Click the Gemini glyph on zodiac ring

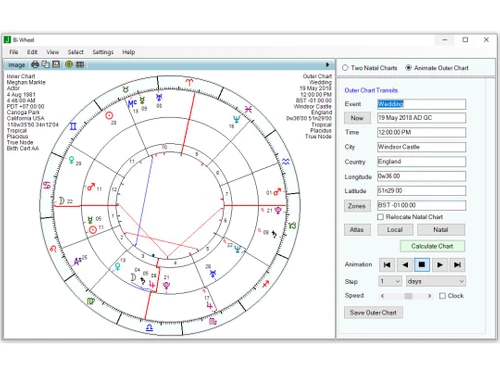(x=73, y=126)
